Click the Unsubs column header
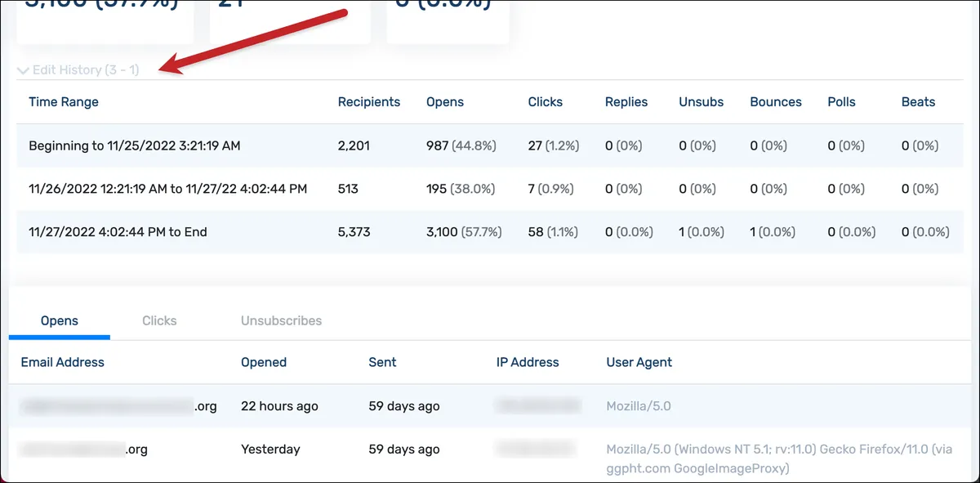The width and height of the screenshot is (980, 483). 702,102
